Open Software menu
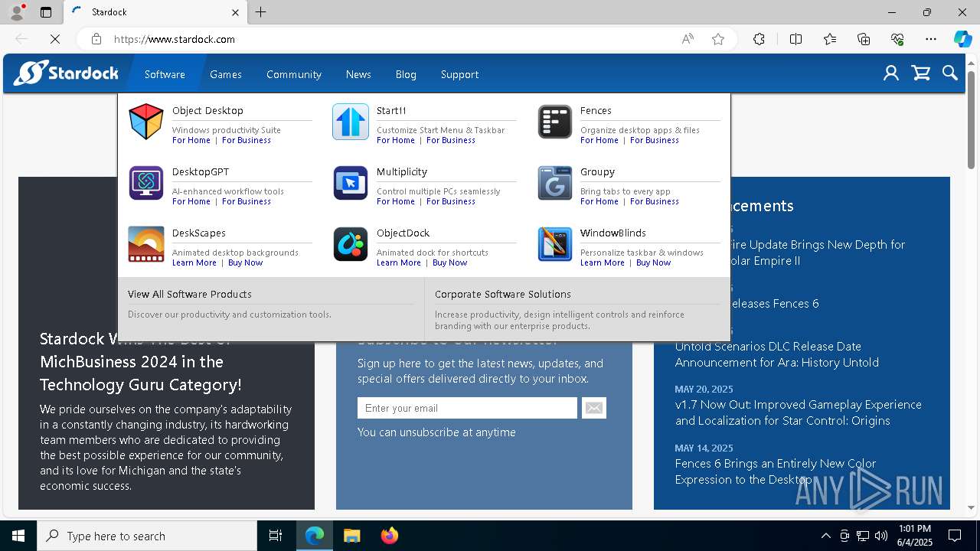Screen dimensions: 980x551 click(x=165, y=74)
